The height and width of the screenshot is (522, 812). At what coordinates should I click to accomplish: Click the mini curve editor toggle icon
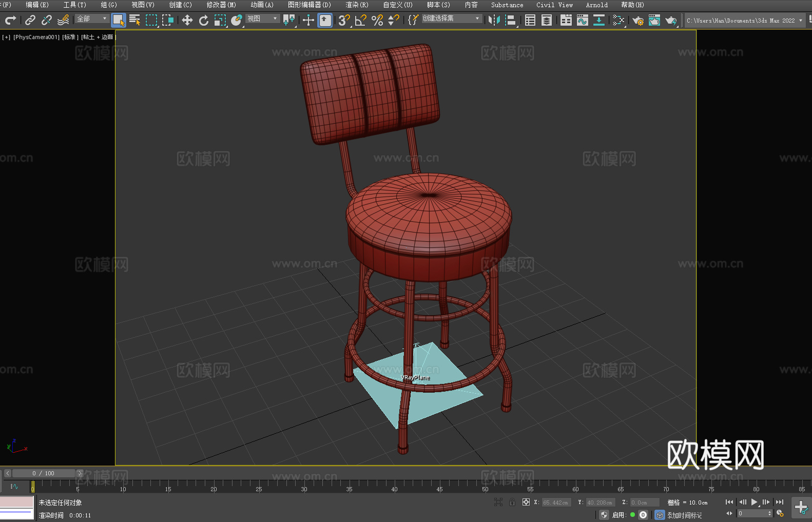pyautogui.click(x=14, y=486)
